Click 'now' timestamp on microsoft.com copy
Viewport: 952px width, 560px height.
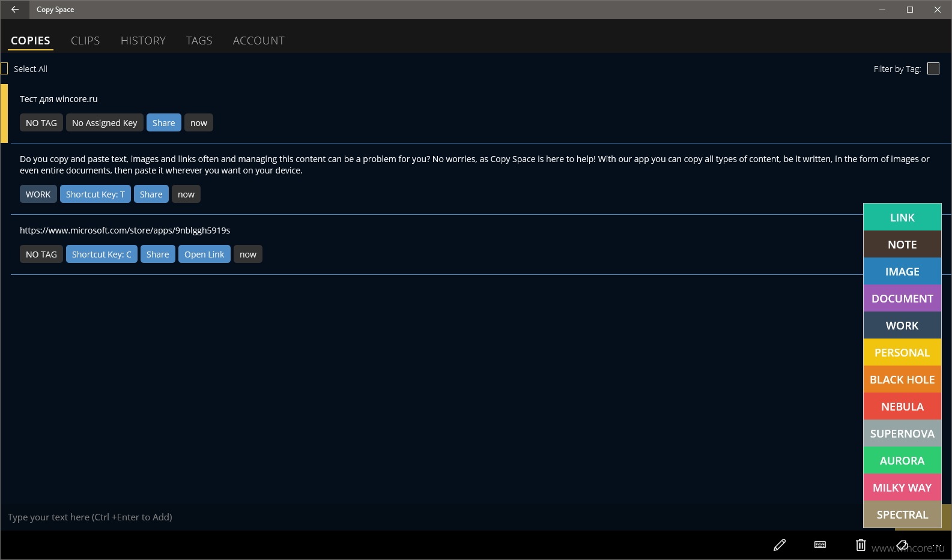coord(248,254)
